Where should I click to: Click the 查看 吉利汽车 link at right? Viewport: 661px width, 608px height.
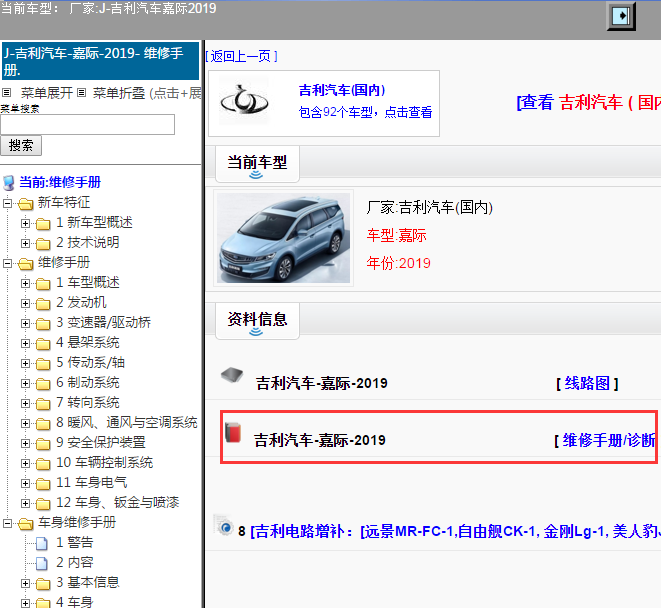coord(588,102)
